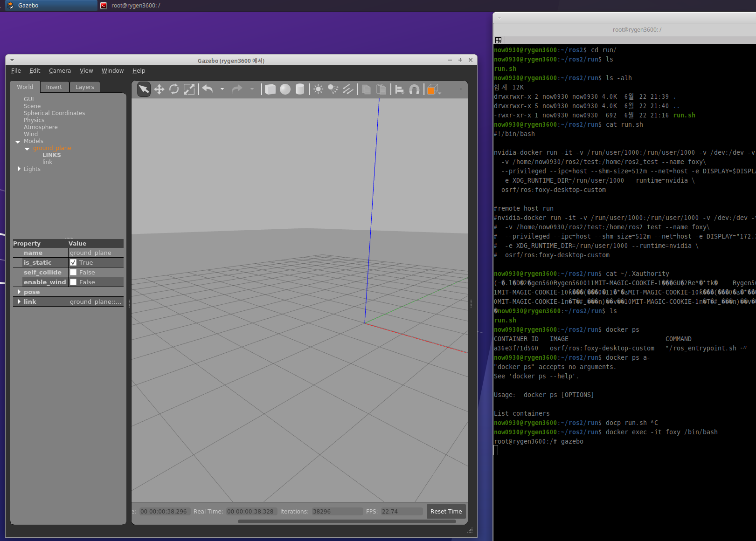Viewport: 756px width, 541px height.
Task: Click the undo arrow icon
Action: point(208,89)
